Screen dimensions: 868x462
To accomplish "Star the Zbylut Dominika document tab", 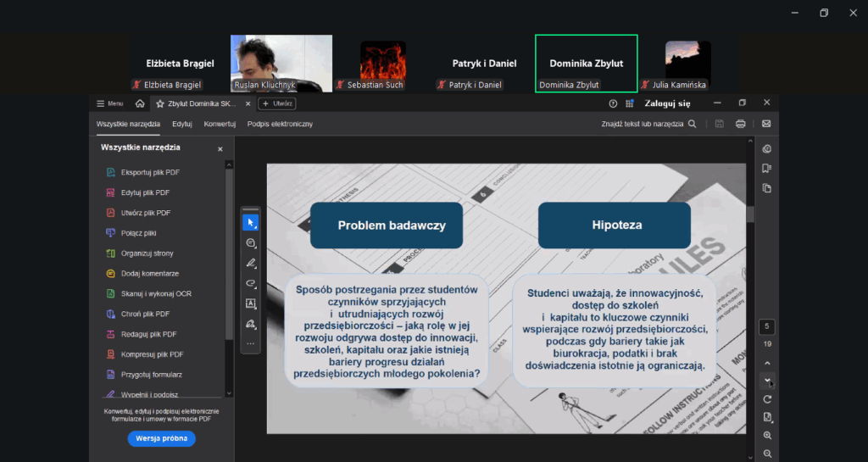I will 159,103.
